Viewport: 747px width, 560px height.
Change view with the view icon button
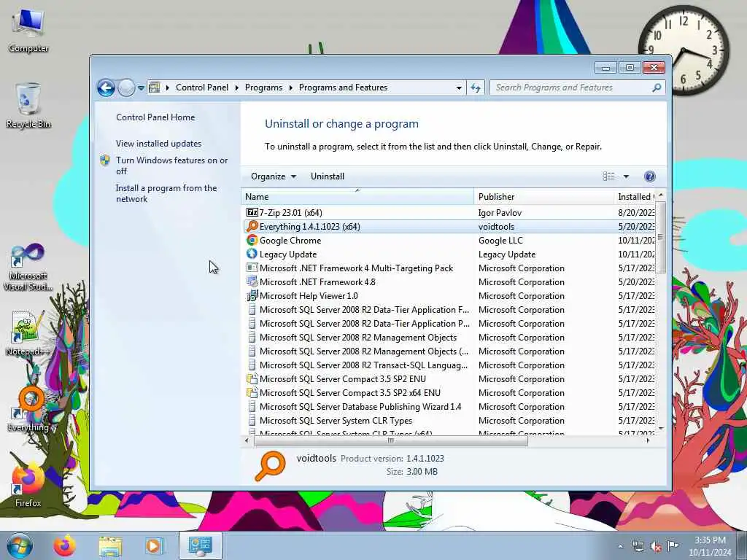pyautogui.click(x=609, y=176)
